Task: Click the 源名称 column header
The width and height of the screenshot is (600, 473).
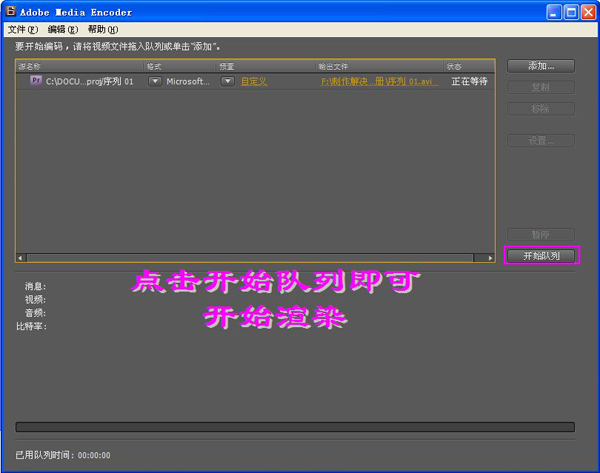Action: click(80, 67)
